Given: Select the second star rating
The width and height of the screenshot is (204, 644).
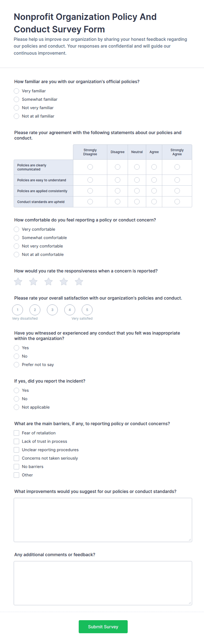Looking at the screenshot, I should tap(33, 282).
